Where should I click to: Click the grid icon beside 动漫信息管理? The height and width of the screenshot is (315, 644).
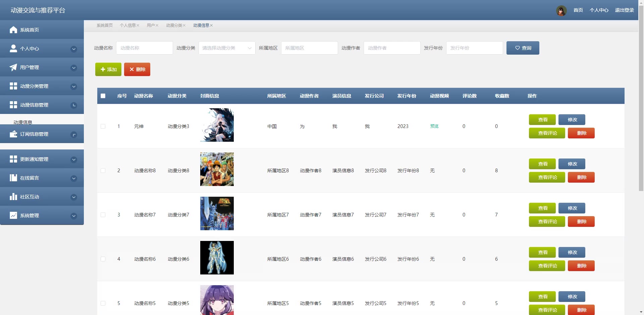click(x=13, y=105)
